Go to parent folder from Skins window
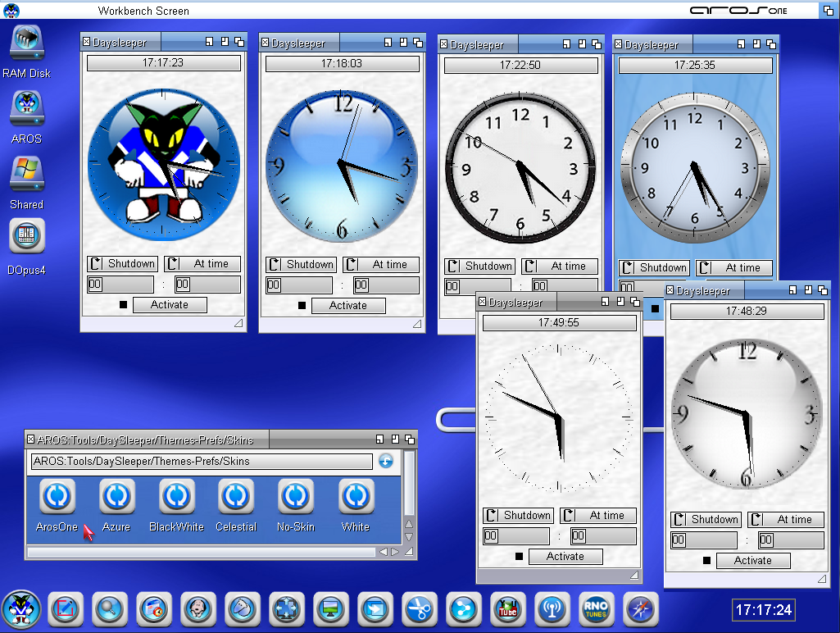The image size is (840, 633). (386, 461)
